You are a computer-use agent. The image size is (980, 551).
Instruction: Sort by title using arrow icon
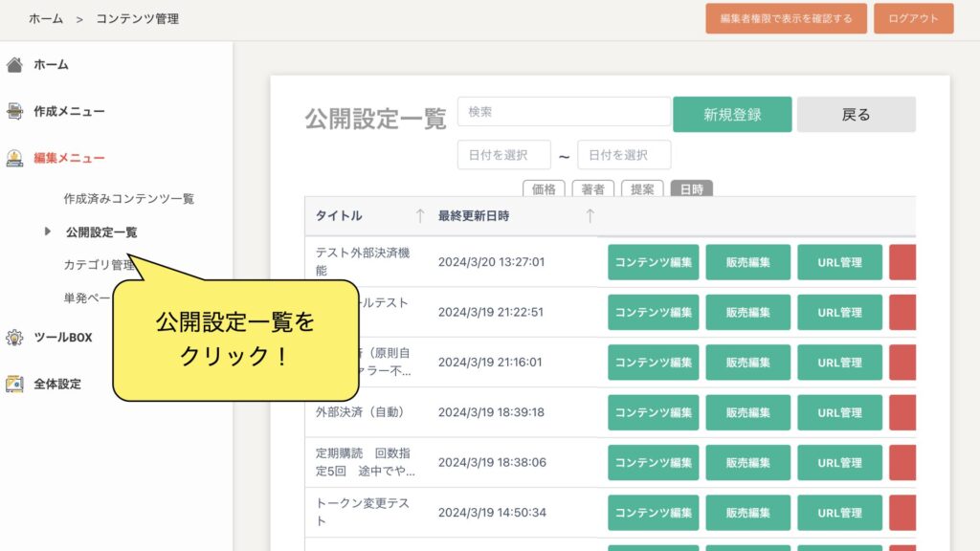click(419, 216)
